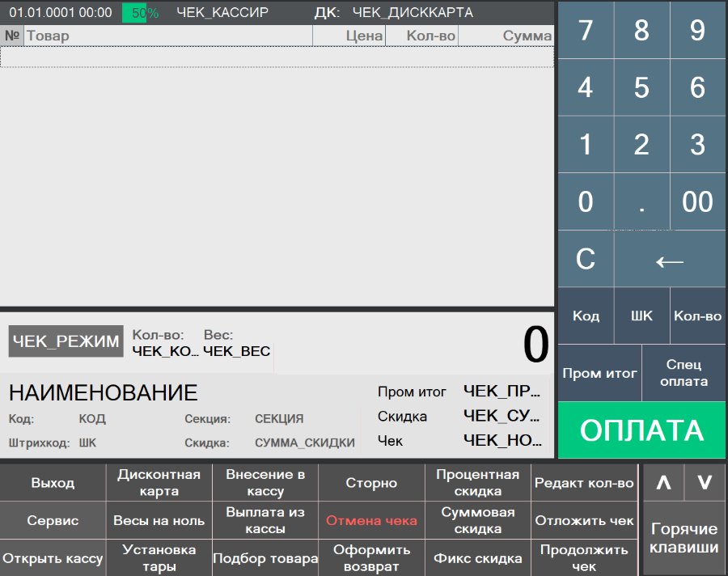
Task: Open Подбор товара
Action: [x=265, y=558]
